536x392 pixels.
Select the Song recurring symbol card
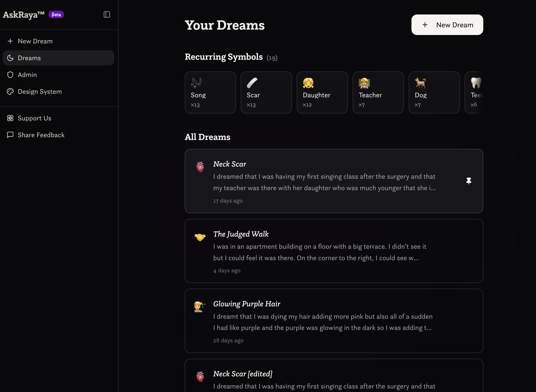210,93
